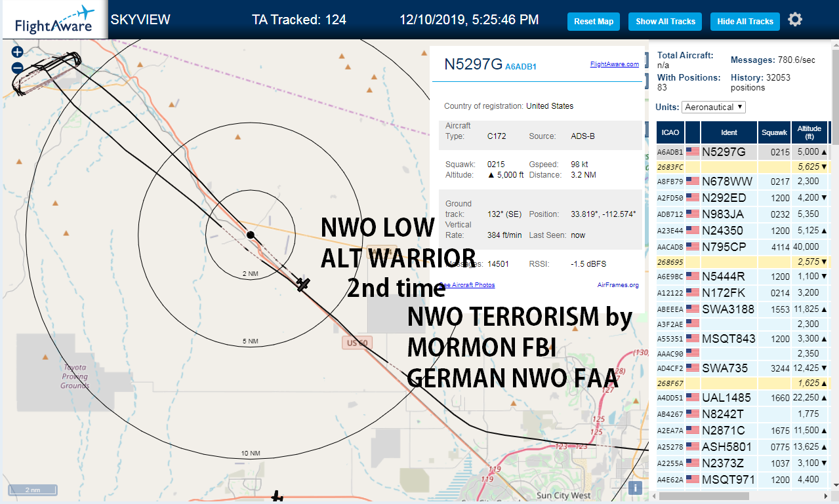Click US flag icon in N678WW row

click(692, 182)
